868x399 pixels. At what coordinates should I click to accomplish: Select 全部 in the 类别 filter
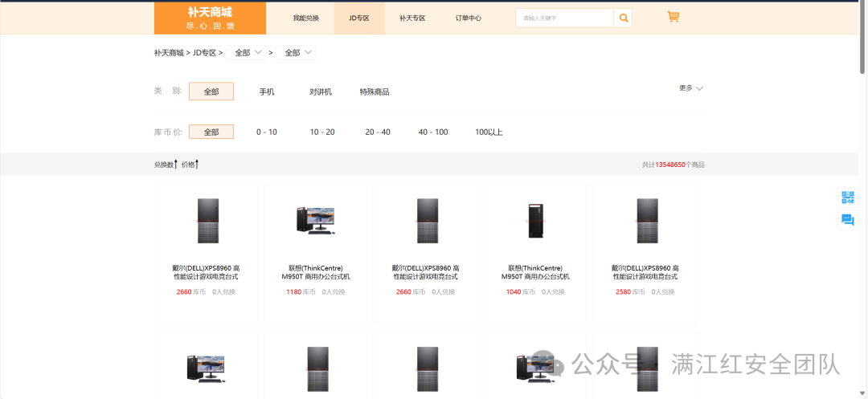pyautogui.click(x=211, y=92)
